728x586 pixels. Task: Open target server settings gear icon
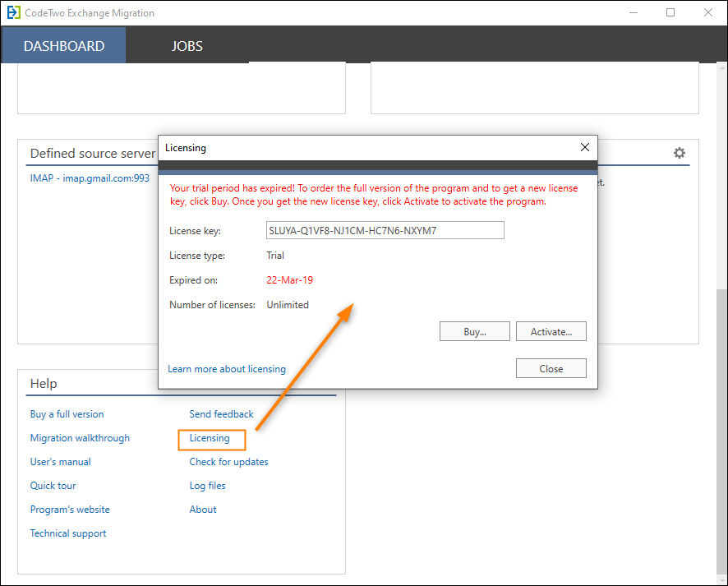680,153
